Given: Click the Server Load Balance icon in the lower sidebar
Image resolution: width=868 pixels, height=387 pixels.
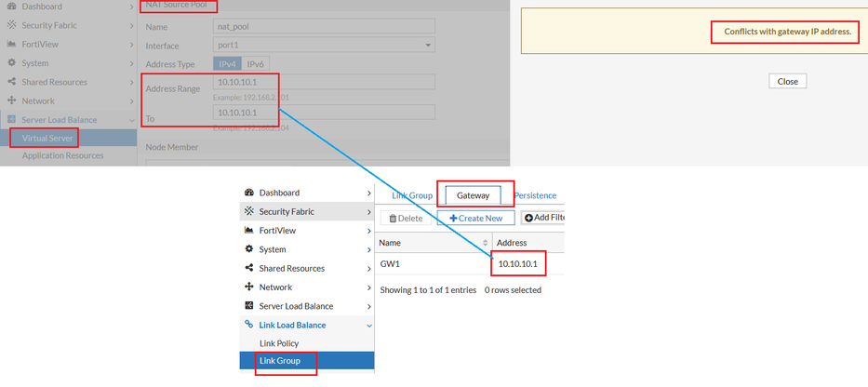Looking at the screenshot, I should point(249,306).
